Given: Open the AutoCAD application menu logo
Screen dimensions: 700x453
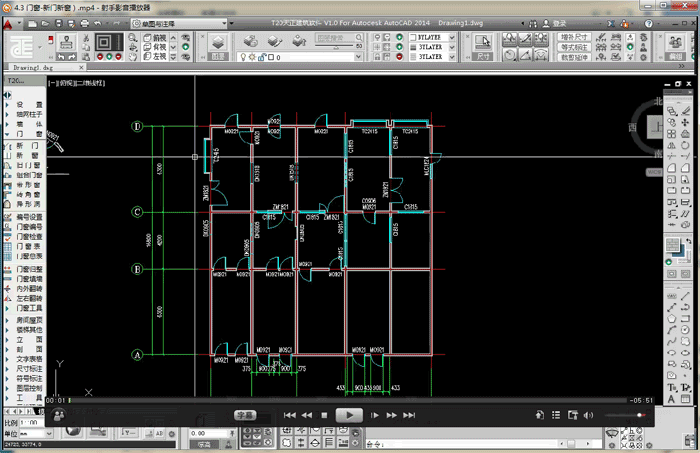Looking at the screenshot, I should [8, 24].
